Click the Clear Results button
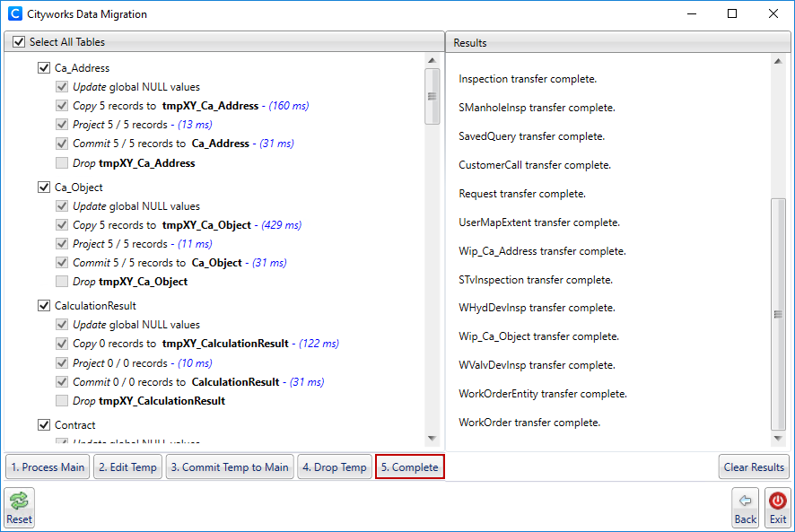 pos(754,467)
